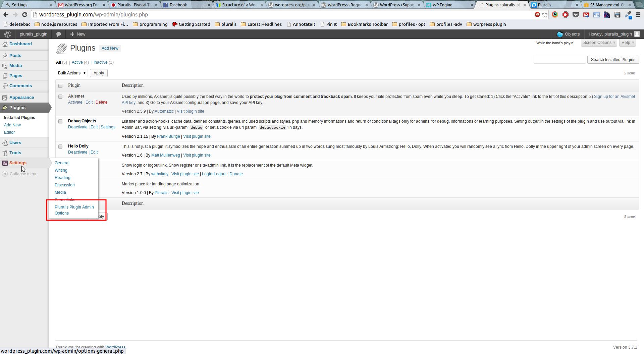Open the Bulk Actions dropdown

(x=72, y=73)
